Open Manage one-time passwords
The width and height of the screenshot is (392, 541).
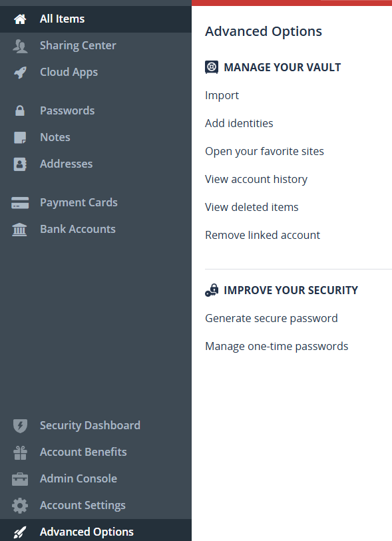(x=276, y=347)
